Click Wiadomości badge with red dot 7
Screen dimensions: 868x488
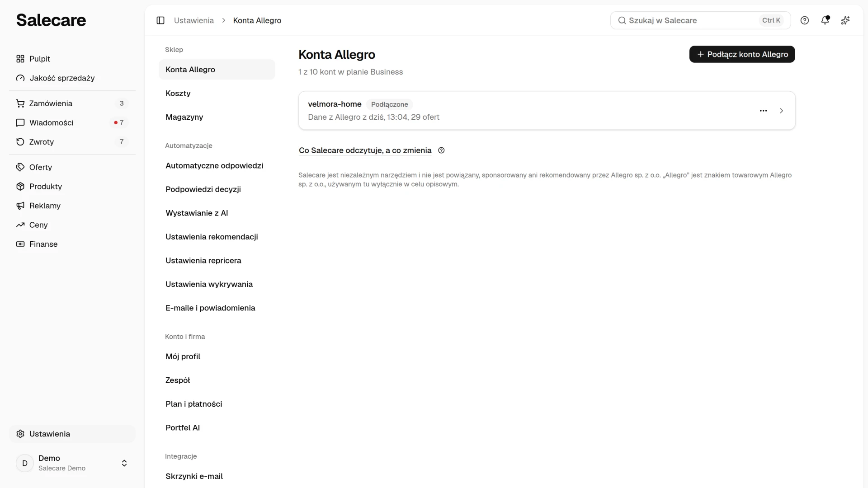119,122
